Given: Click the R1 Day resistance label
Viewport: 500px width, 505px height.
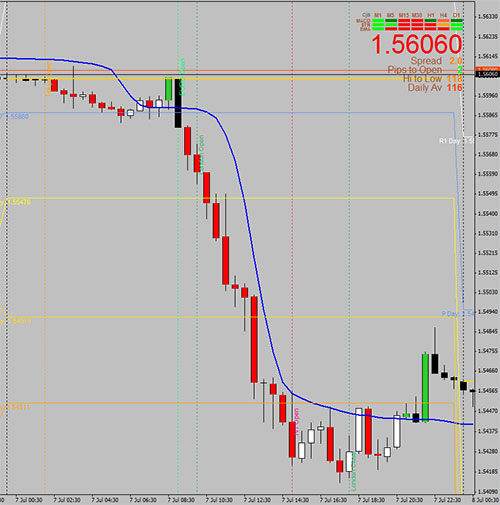Looking at the screenshot, I should [x=456, y=141].
